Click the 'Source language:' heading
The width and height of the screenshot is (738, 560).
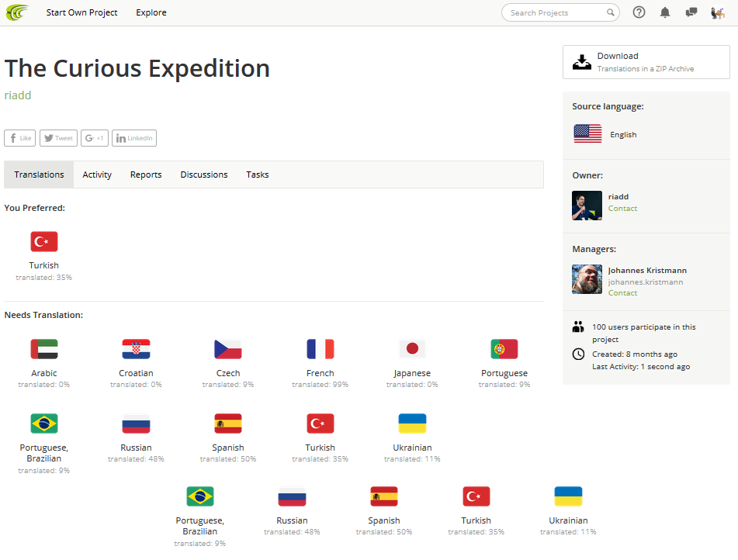[608, 106]
